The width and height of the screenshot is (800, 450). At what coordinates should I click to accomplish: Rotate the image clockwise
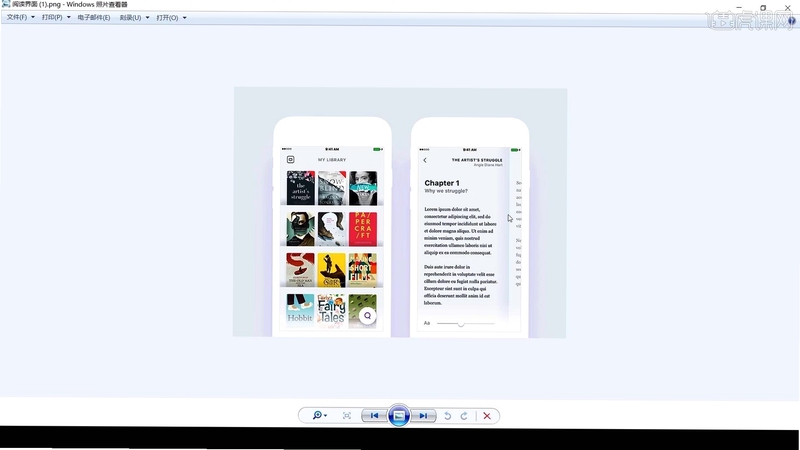tap(464, 416)
